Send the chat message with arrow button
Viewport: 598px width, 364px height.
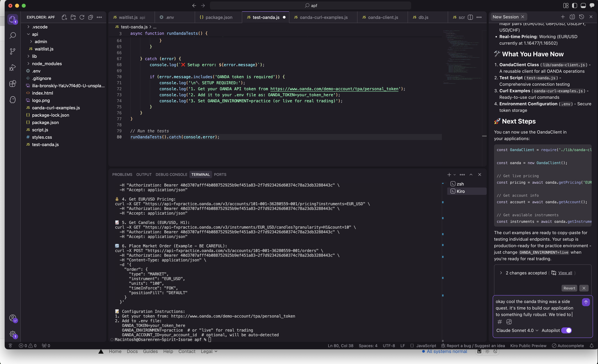[586, 302]
